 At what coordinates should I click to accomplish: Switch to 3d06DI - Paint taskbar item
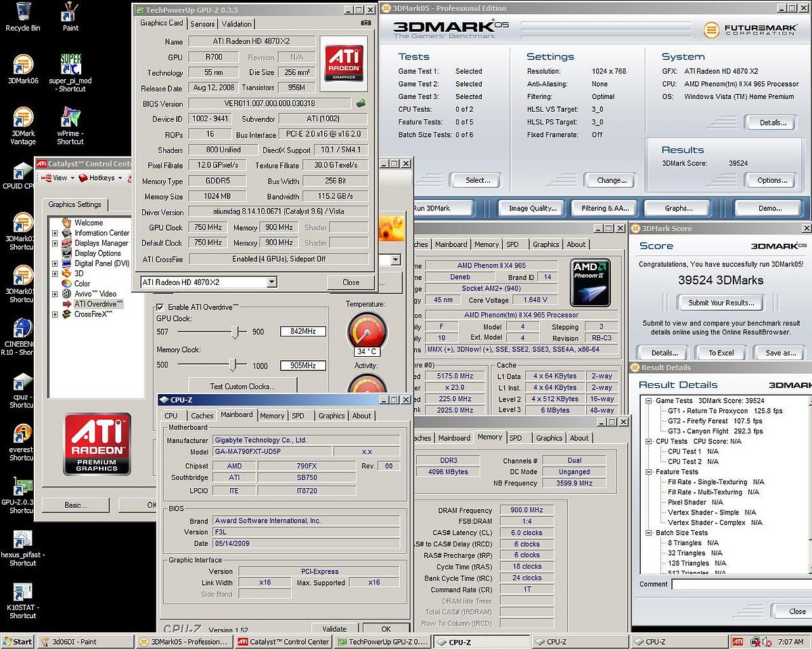[85, 642]
